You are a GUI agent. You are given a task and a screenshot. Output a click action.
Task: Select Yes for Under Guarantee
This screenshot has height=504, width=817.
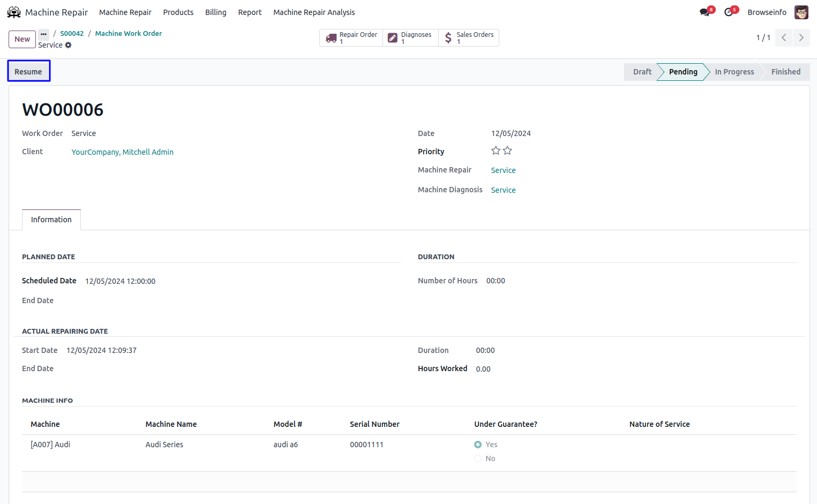(x=478, y=445)
